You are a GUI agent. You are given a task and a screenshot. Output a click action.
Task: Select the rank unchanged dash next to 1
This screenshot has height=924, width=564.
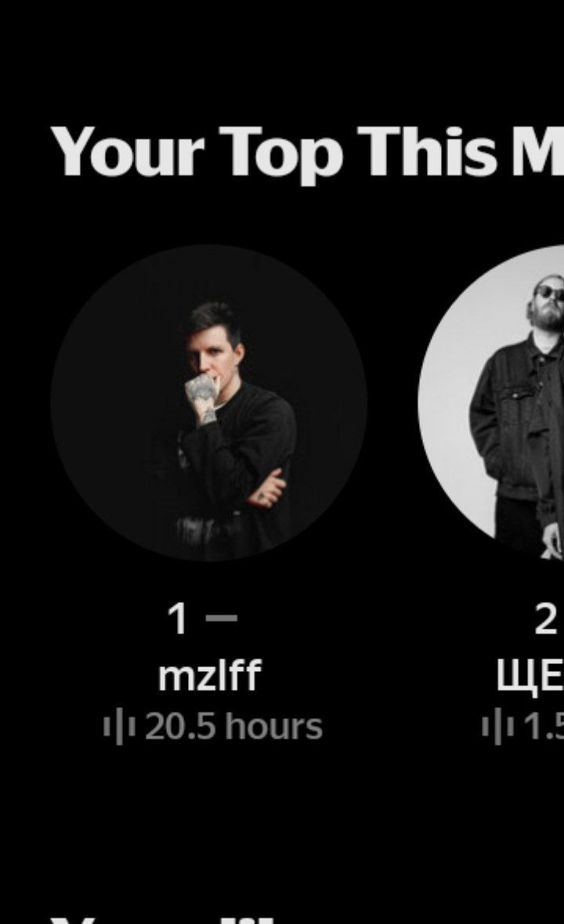point(222,618)
